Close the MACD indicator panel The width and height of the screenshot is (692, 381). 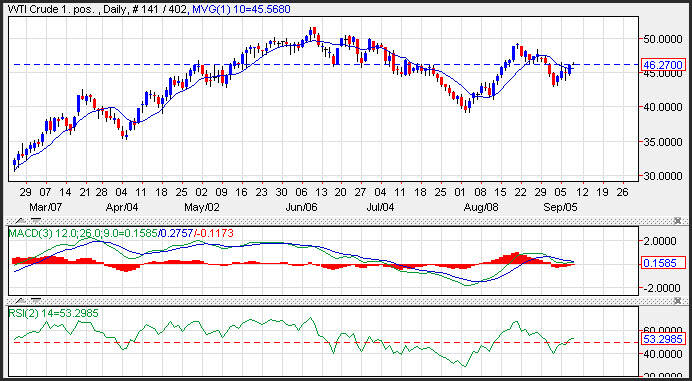coord(677,220)
